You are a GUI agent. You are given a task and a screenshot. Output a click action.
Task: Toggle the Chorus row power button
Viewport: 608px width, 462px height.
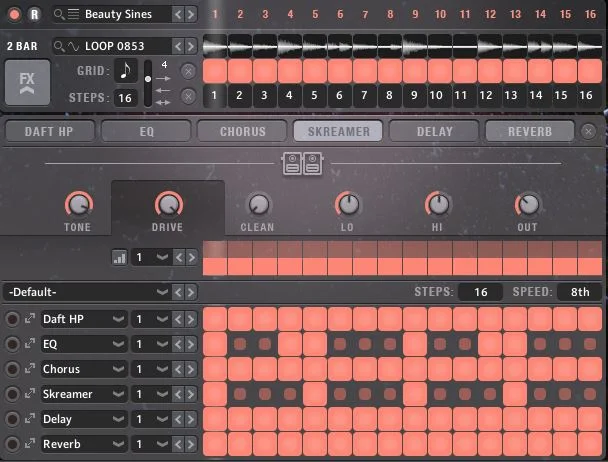coord(12,369)
